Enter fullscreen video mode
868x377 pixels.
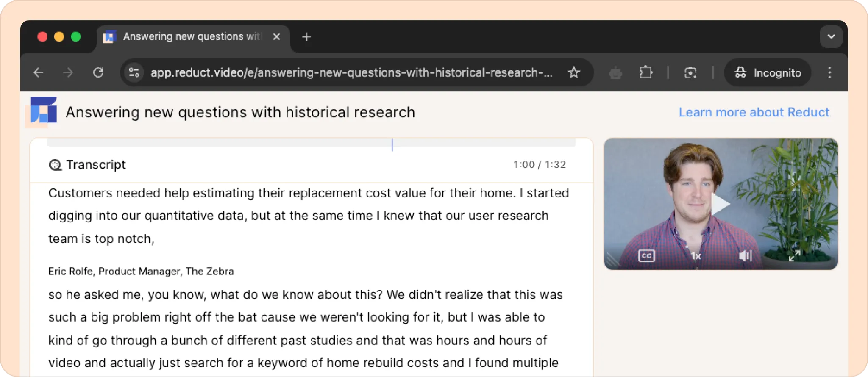click(x=794, y=256)
